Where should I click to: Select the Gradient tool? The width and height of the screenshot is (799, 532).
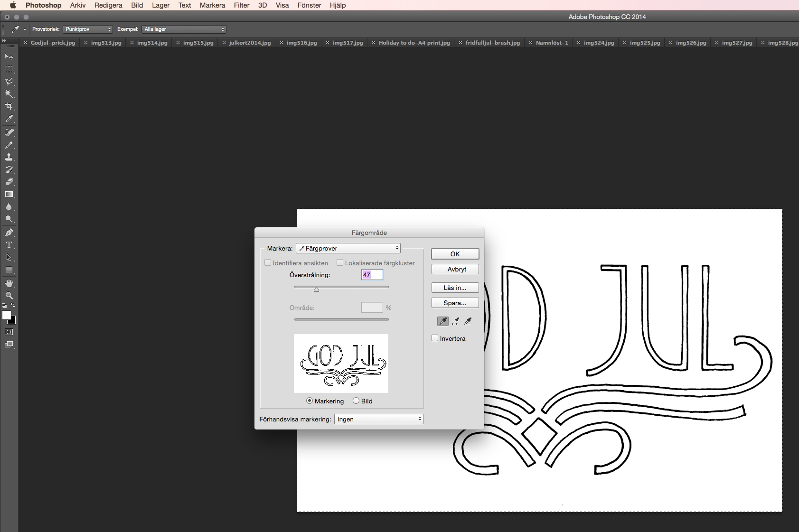click(9, 195)
